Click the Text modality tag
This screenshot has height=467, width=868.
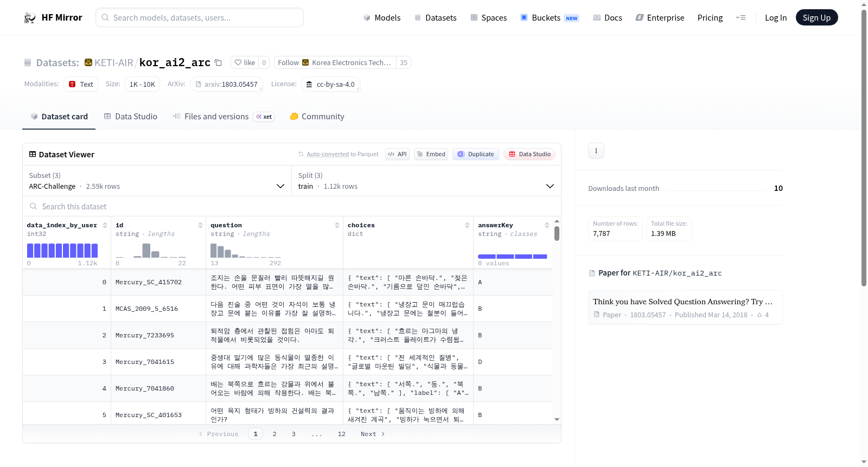[81, 84]
